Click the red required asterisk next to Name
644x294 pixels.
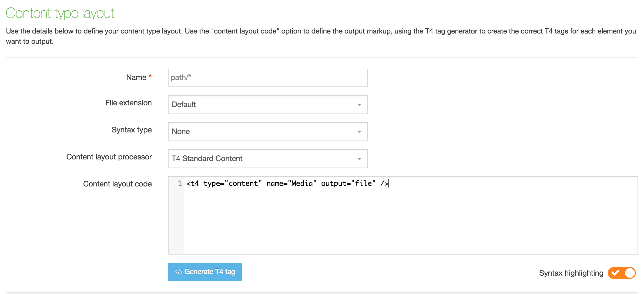[150, 76]
